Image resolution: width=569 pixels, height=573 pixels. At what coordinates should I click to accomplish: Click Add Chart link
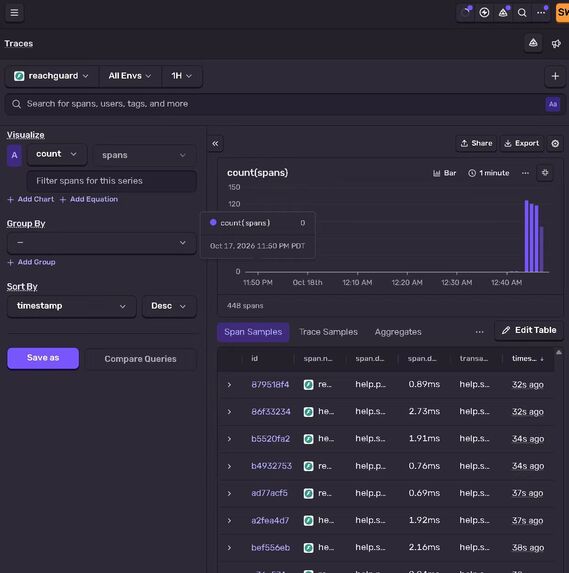click(31, 200)
